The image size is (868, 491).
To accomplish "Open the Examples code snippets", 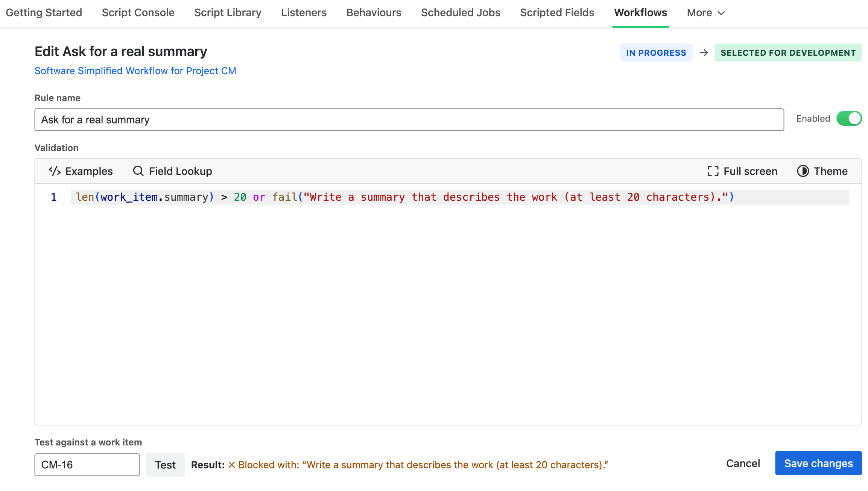I will [x=81, y=171].
